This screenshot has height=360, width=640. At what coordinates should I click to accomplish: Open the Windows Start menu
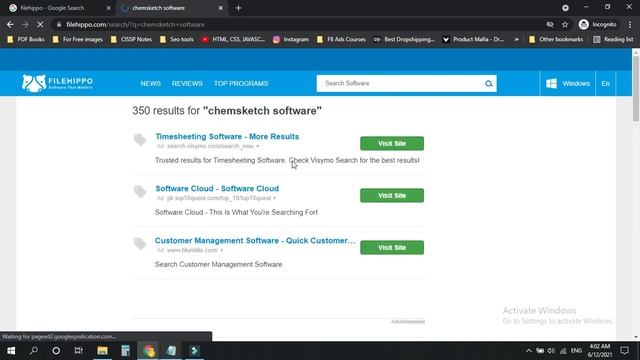coord(11,351)
